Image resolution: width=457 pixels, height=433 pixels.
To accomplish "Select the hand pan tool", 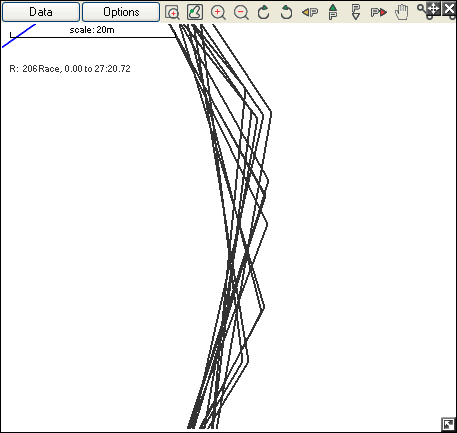I will pos(402,12).
